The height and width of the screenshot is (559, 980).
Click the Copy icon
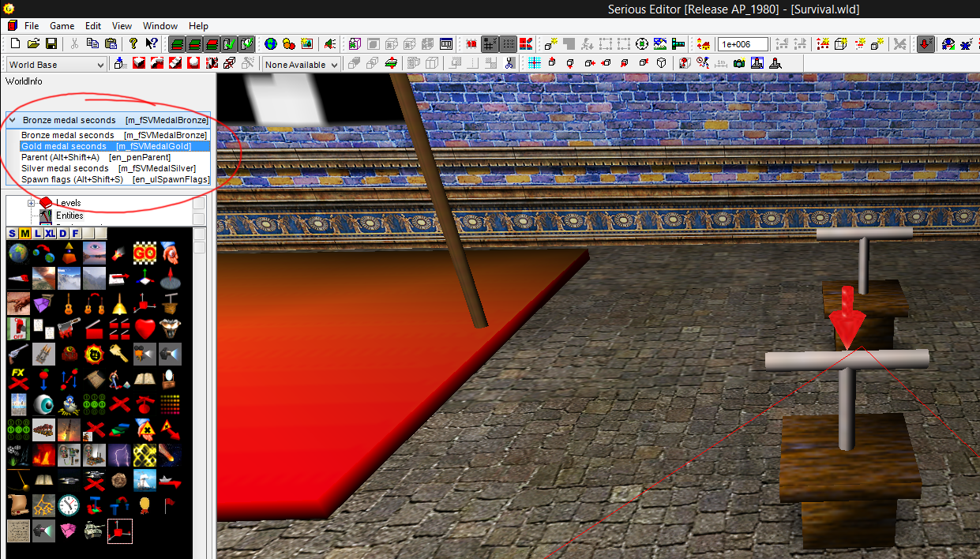pyautogui.click(x=93, y=44)
